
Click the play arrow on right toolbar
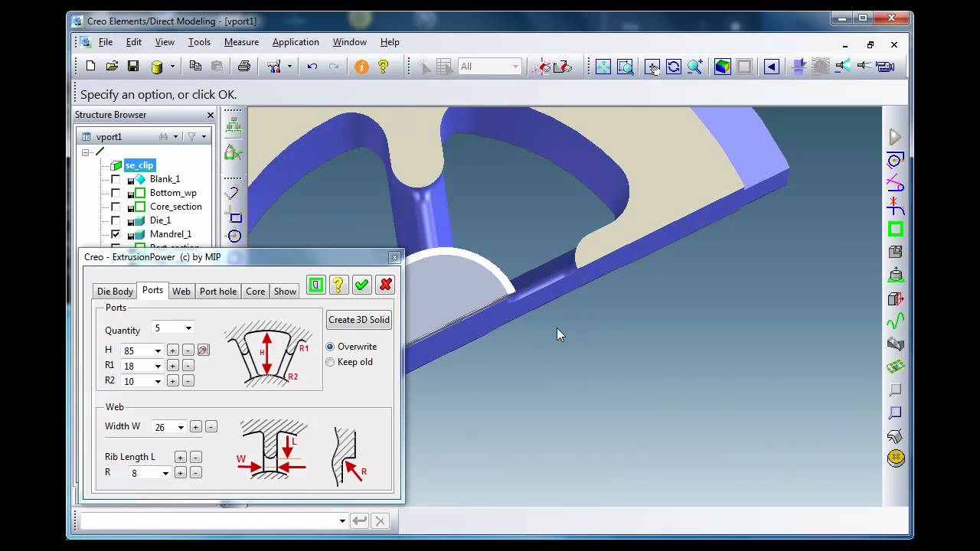pyautogui.click(x=895, y=137)
